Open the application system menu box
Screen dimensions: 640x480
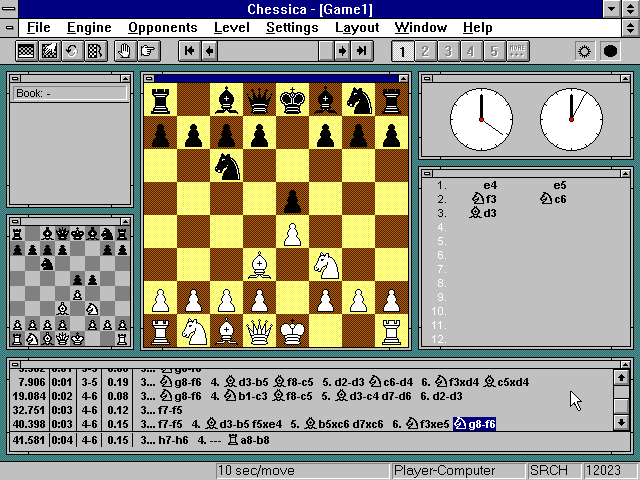9,9
